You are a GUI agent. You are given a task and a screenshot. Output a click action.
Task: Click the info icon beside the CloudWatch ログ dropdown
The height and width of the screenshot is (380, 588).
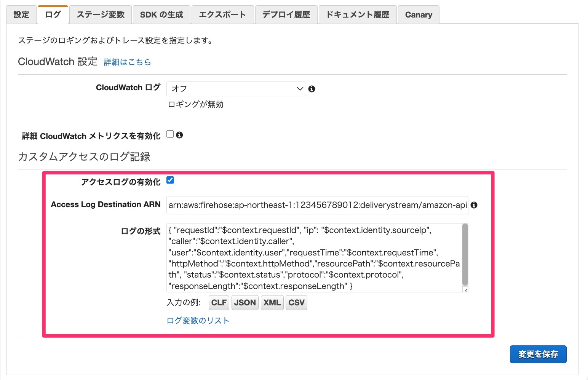pyautogui.click(x=312, y=89)
